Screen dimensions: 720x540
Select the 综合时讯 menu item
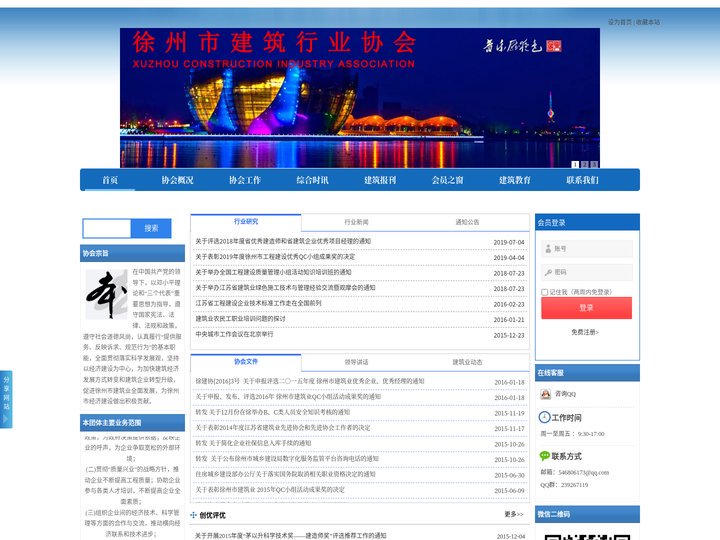pos(312,180)
